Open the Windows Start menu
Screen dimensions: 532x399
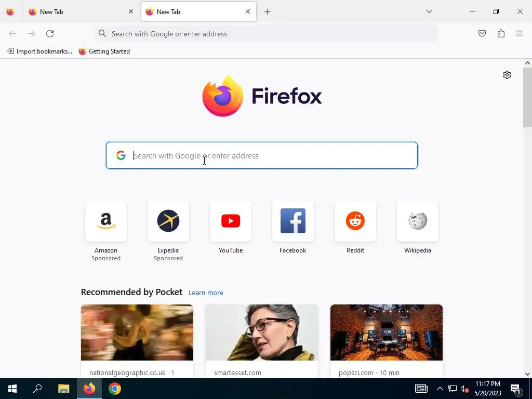click(x=12, y=389)
